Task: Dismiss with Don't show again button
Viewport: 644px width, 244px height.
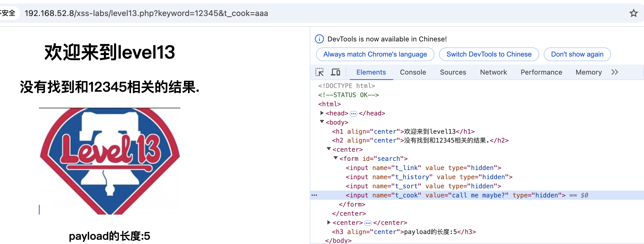Action: pyautogui.click(x=577, y=54)
